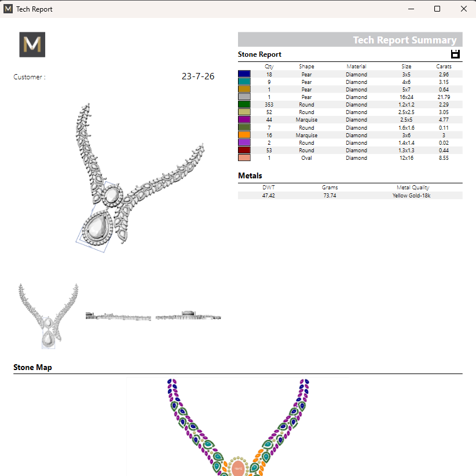Click the Metals section heading
This screenshot has width=476, height=476.
coord(250,176)
